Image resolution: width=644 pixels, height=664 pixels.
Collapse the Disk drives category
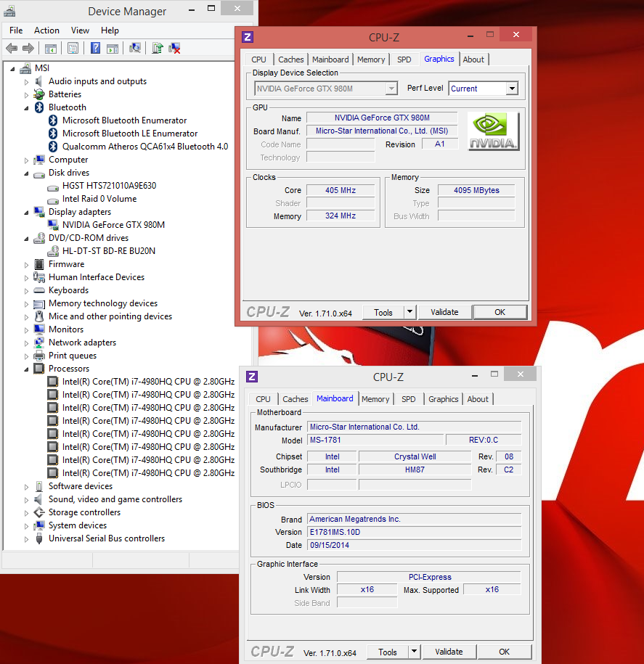26,173
